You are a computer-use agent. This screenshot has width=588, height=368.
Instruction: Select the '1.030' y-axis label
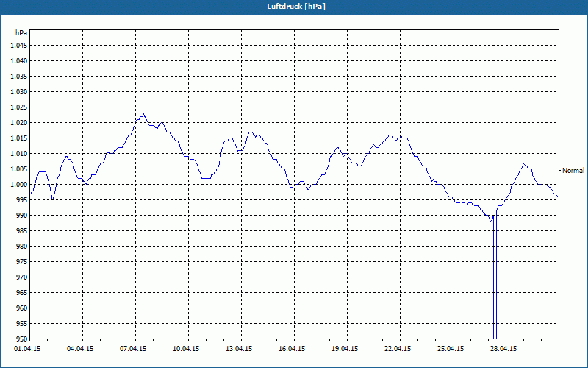tap(19, 91)
